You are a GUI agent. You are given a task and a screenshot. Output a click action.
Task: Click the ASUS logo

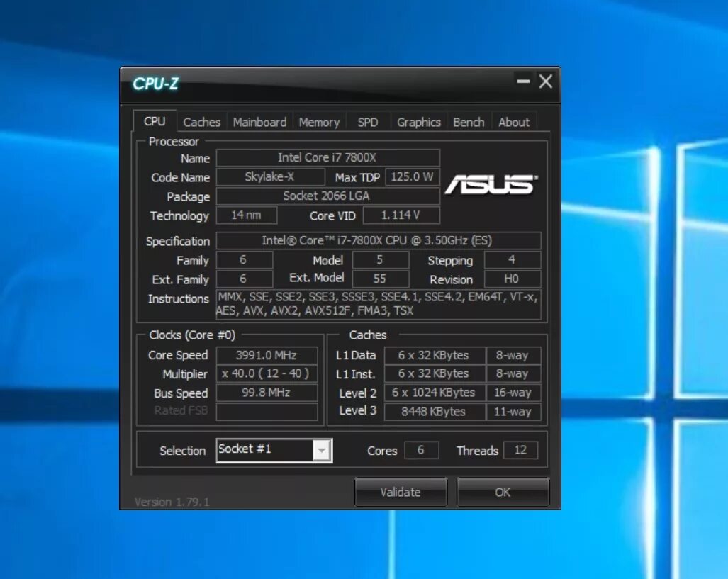click(491, 184)
